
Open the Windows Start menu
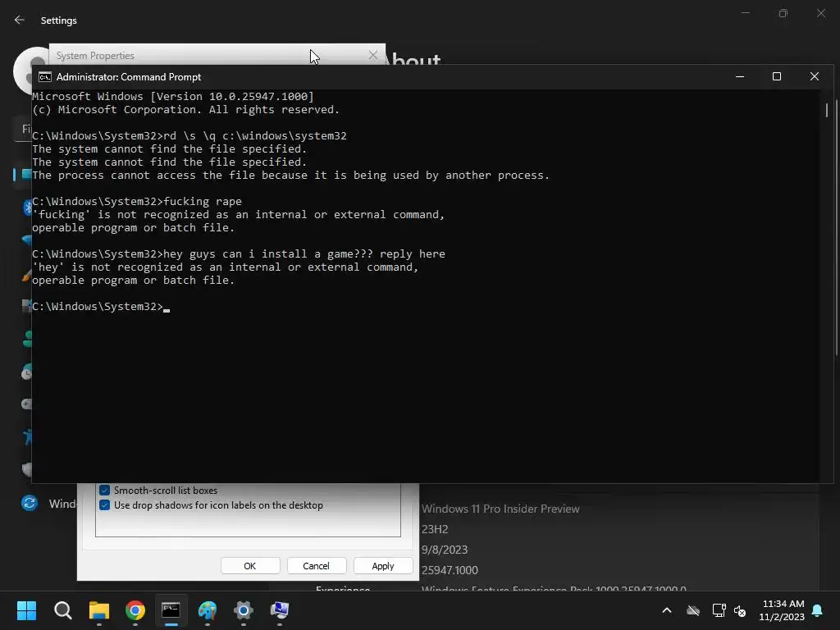(26, 610)
